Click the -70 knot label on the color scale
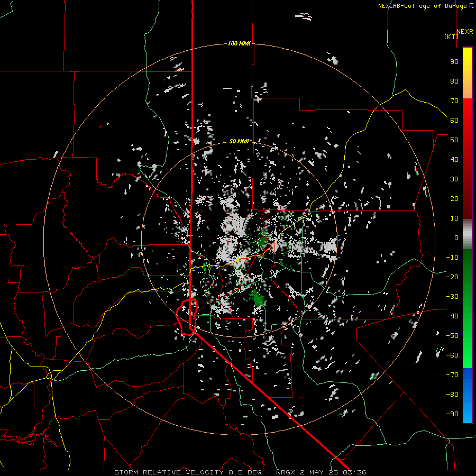 (x=452, y=375)
